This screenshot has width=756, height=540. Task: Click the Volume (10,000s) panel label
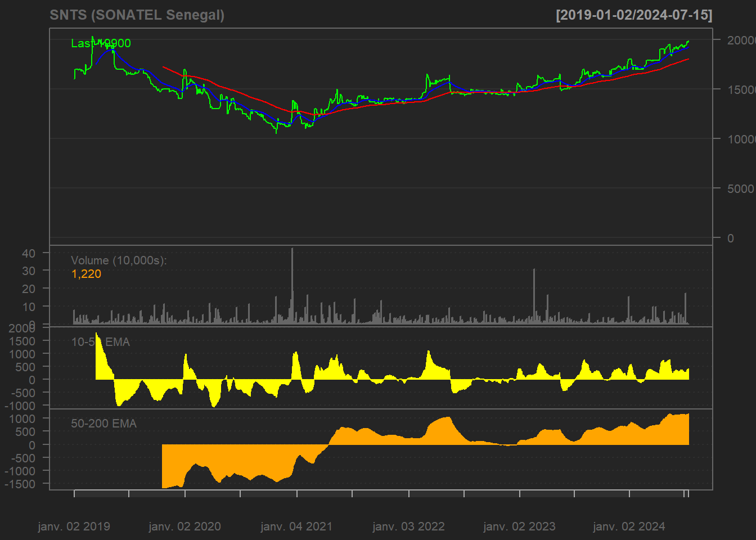[x=119, y=260]
